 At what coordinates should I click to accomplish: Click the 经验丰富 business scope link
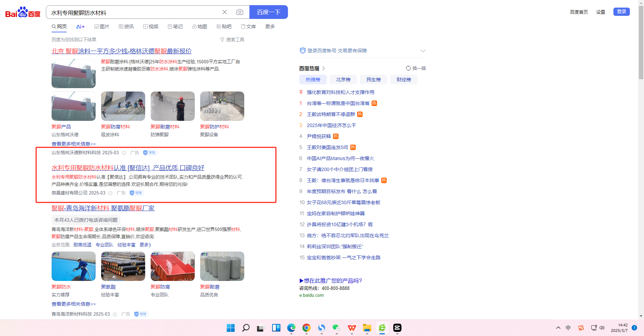click(127, 245)
